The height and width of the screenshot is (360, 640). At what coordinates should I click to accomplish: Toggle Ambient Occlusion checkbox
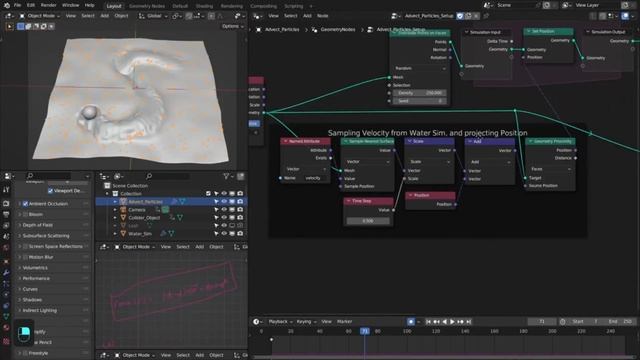tap(25, 203)
